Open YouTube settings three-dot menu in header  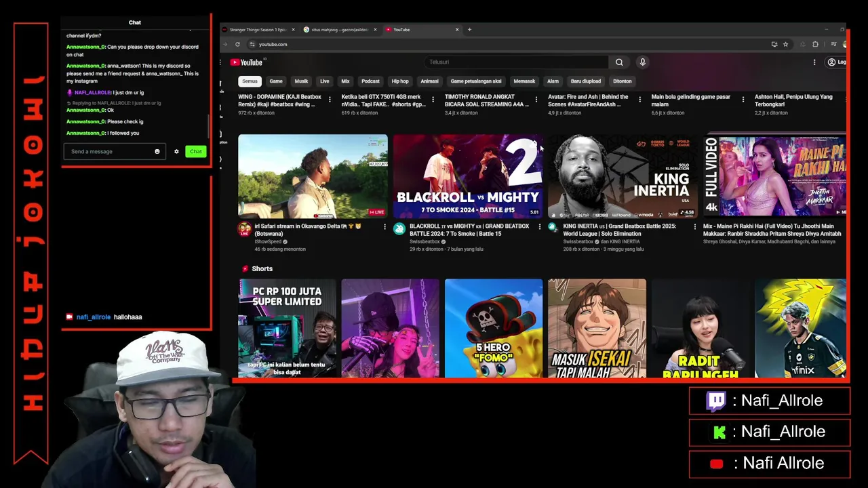pyautogui.click(x=814, y=62)
